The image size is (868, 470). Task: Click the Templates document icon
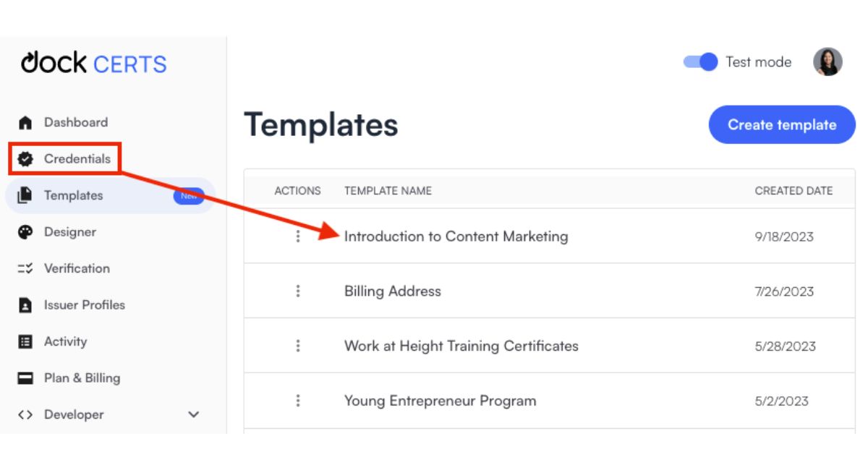25,195
